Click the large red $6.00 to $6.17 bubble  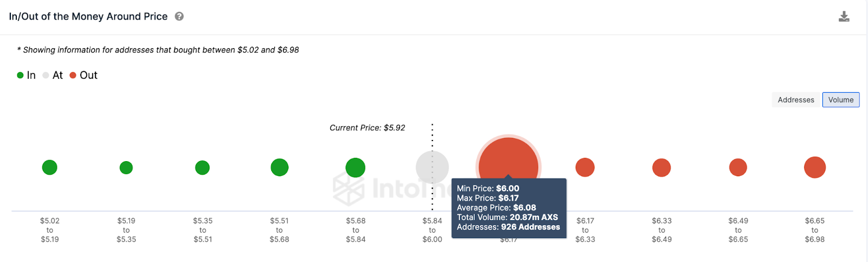click(x=508, y=158)
